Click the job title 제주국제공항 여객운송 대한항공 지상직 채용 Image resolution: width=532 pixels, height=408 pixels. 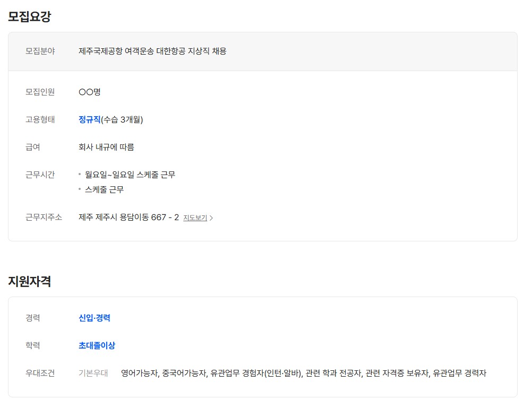[x=152, y=51]
